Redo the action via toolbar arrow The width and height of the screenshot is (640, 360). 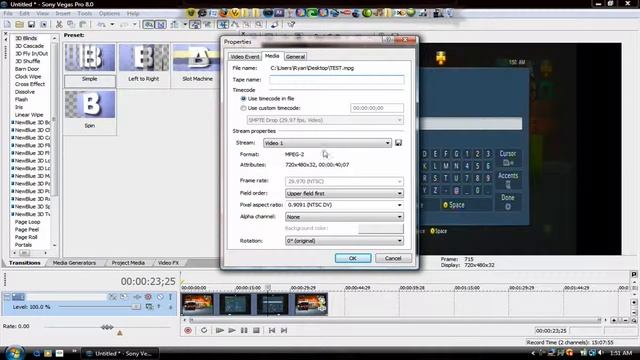tap(124, 24)
